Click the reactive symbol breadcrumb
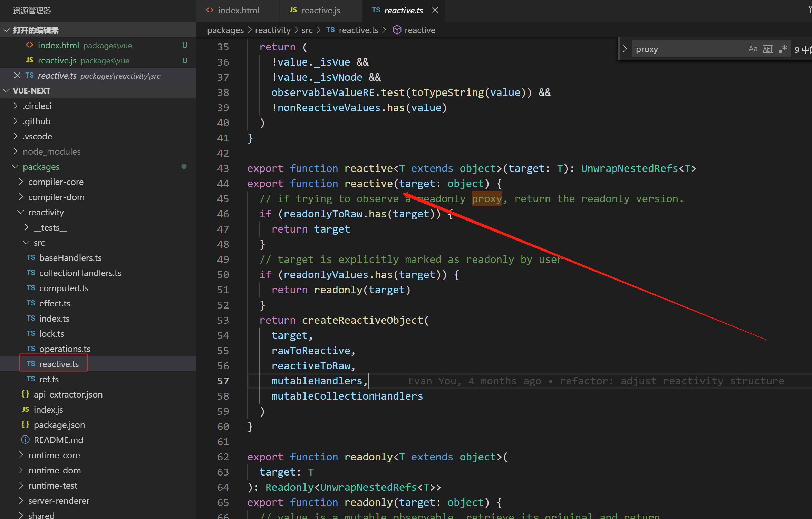 coord(414,30)
